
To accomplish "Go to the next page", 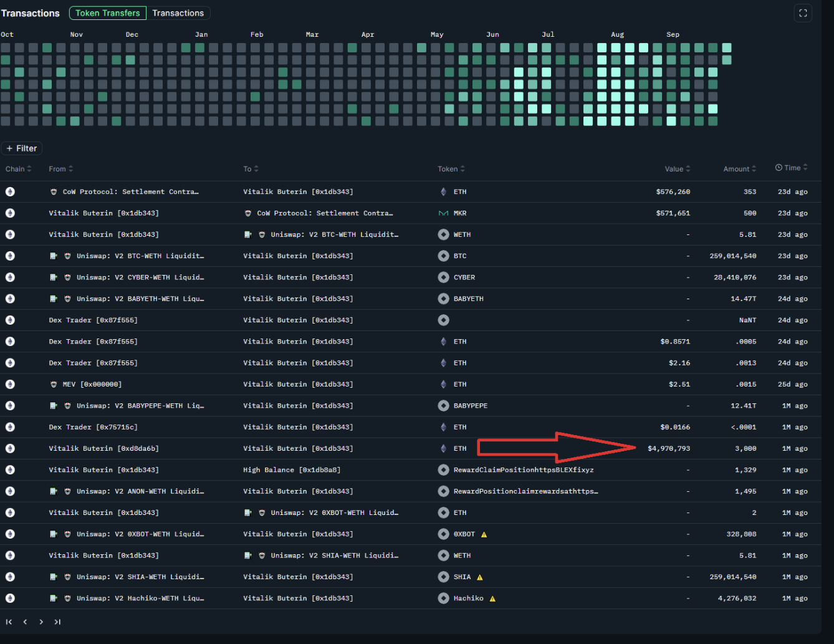I will 41,622.
